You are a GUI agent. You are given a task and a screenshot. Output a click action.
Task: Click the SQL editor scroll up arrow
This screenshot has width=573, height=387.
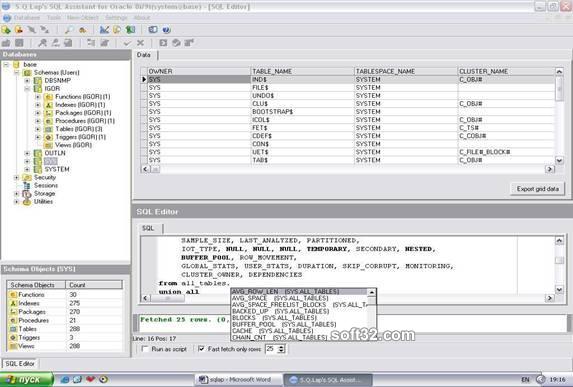coord(559,240)
